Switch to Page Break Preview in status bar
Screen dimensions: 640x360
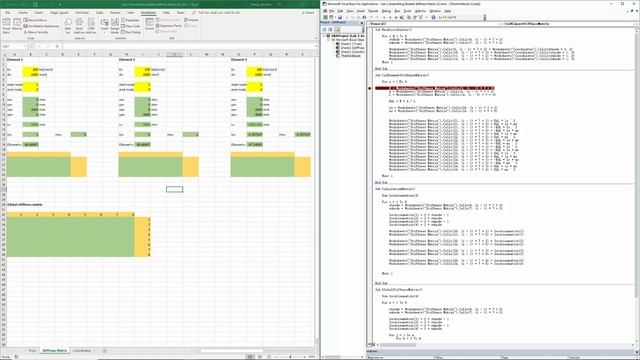tap(269, 357)
